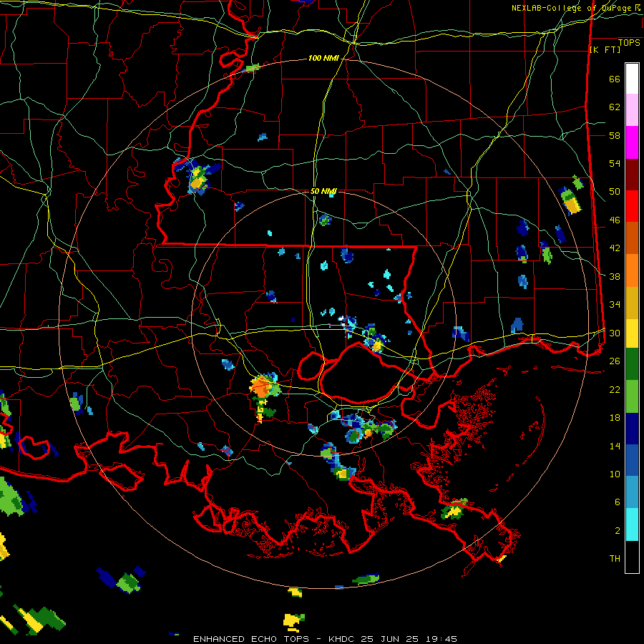
Task: Select the dark maroon legend swatch
Action: [x=632, y=174]
